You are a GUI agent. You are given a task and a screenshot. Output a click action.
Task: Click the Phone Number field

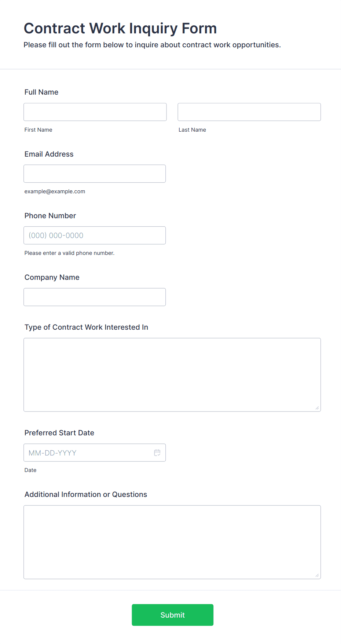[x=95, y=235]
